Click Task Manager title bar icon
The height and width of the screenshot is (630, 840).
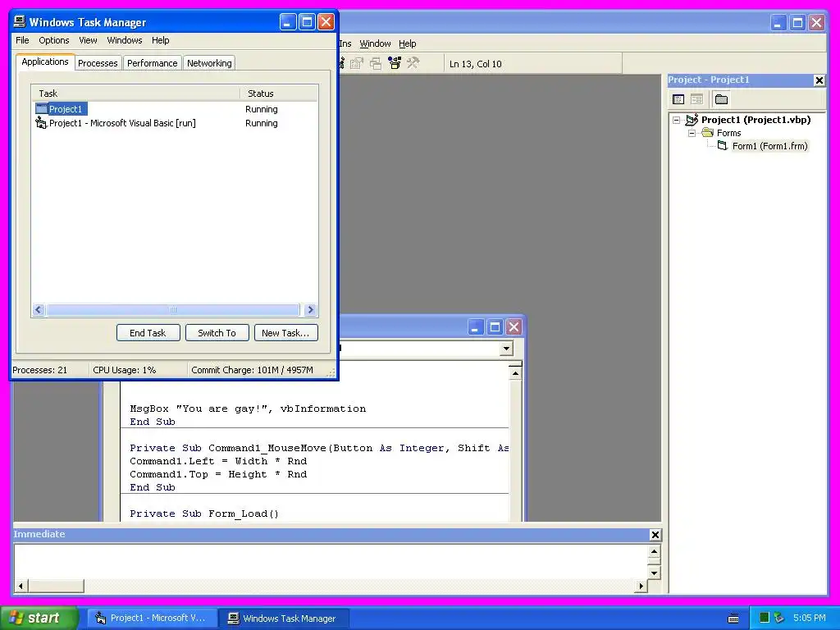[x=20, y=21]
